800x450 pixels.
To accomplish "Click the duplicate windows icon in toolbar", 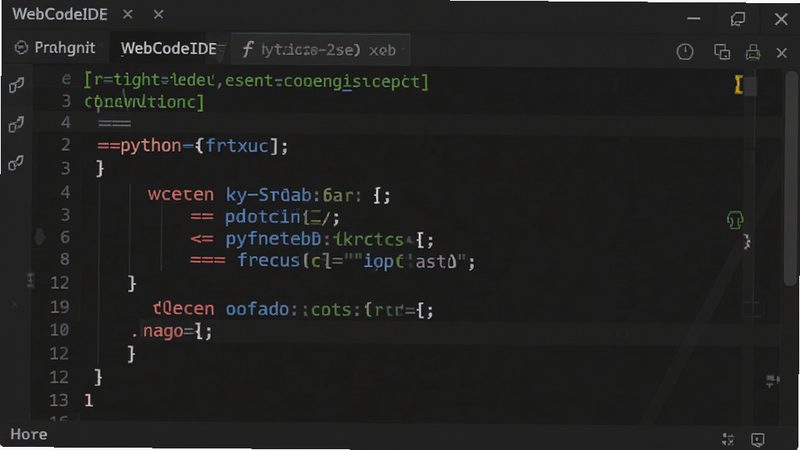I will point(721,52).
